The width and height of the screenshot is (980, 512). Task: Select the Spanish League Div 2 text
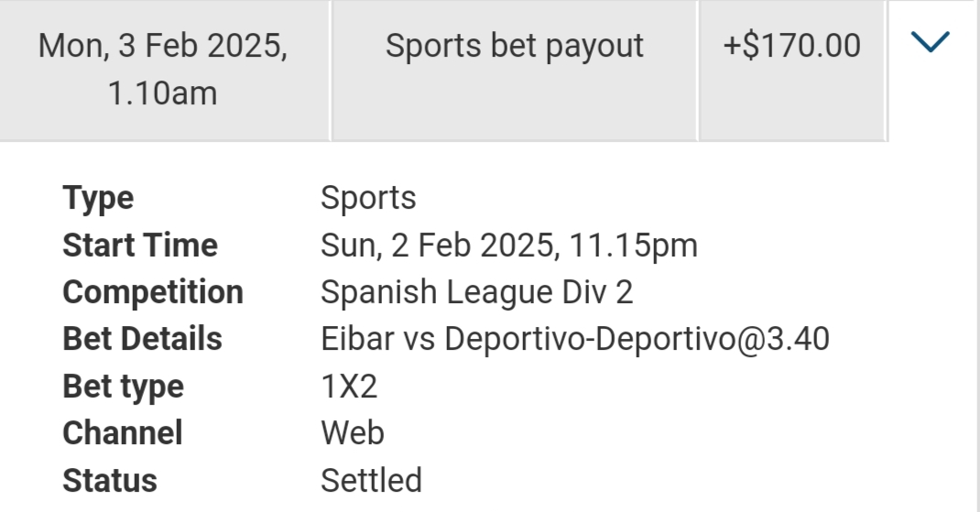point(476,292)
